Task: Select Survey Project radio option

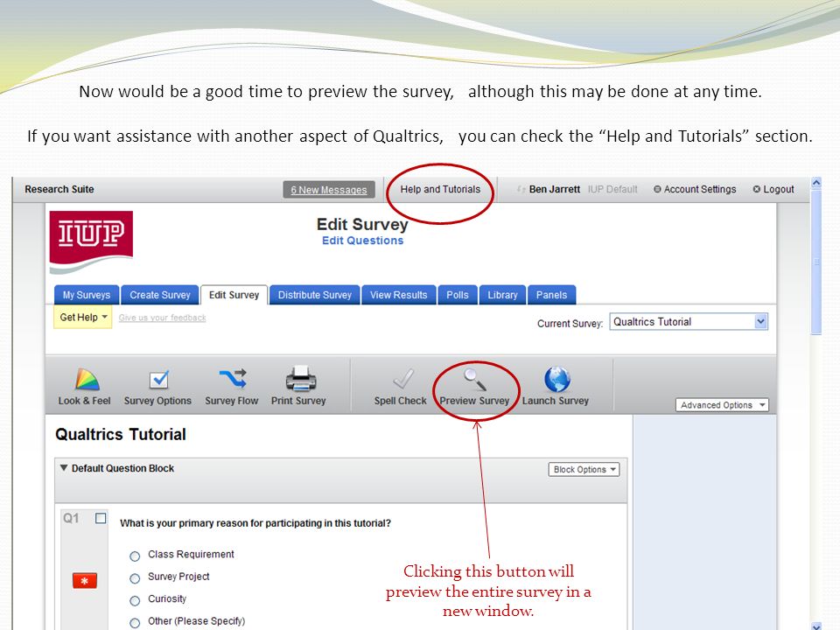Action: 135,578
